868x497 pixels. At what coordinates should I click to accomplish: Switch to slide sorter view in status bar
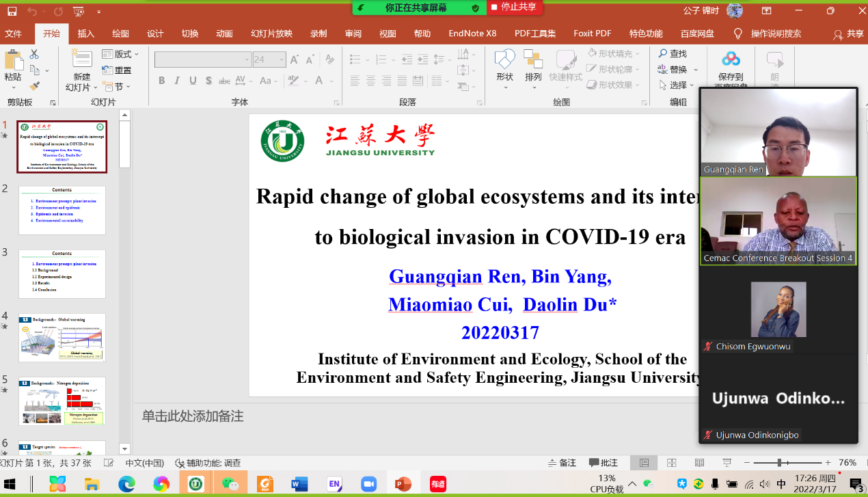[x=671, y=463]
